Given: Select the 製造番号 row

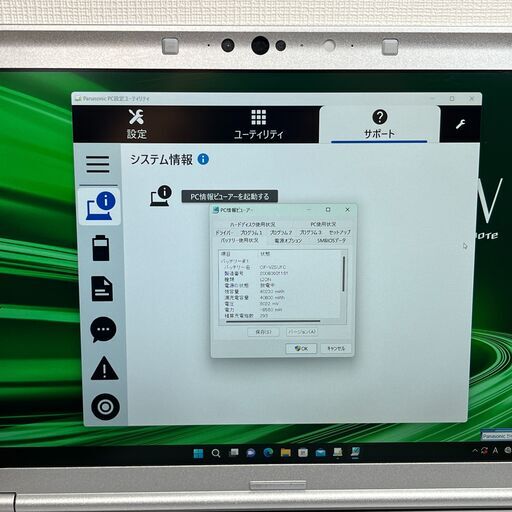Looking at the screenshot, I should pos(280,273).
